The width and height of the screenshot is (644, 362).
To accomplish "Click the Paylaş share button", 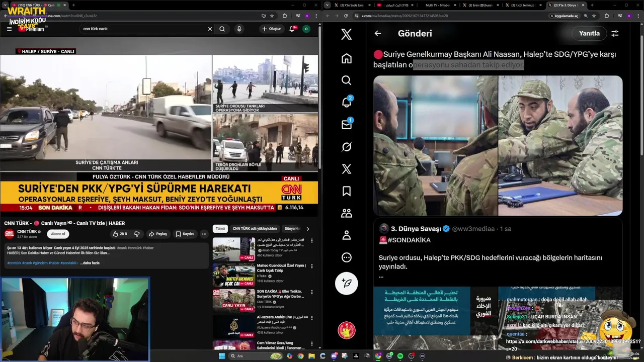I will click(157, 234).
